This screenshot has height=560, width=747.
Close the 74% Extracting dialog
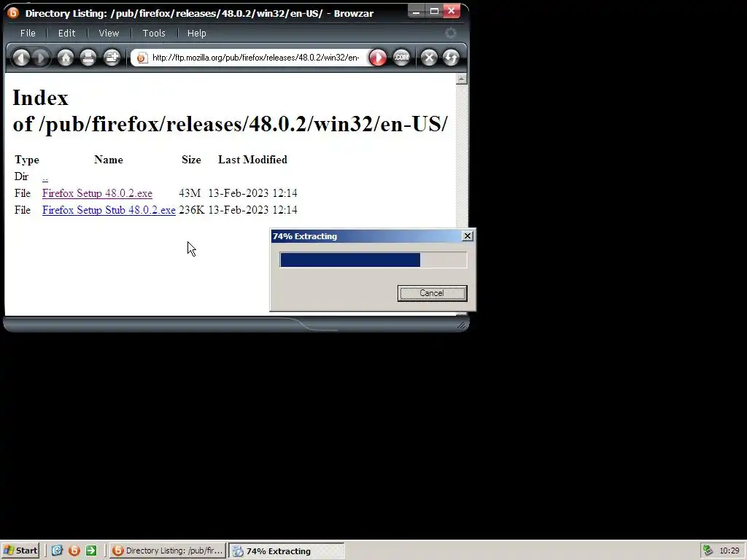coord(468,236)
